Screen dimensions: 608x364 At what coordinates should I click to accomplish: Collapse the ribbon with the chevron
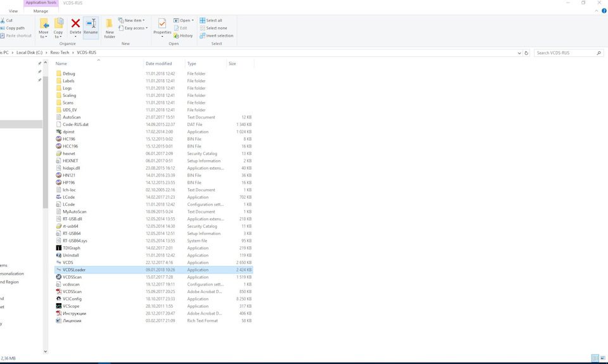[597, 11]
